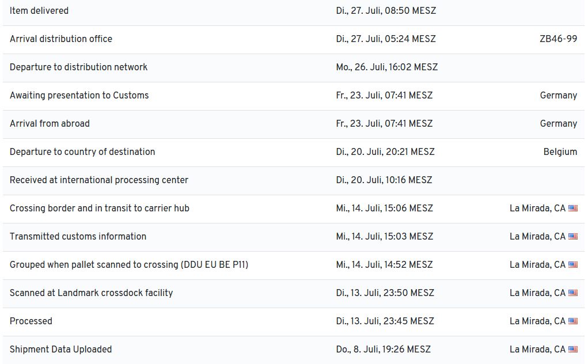This screenshot has width=588, height=364.
Task: Click the Belgium location label
Action: point(560,152)
